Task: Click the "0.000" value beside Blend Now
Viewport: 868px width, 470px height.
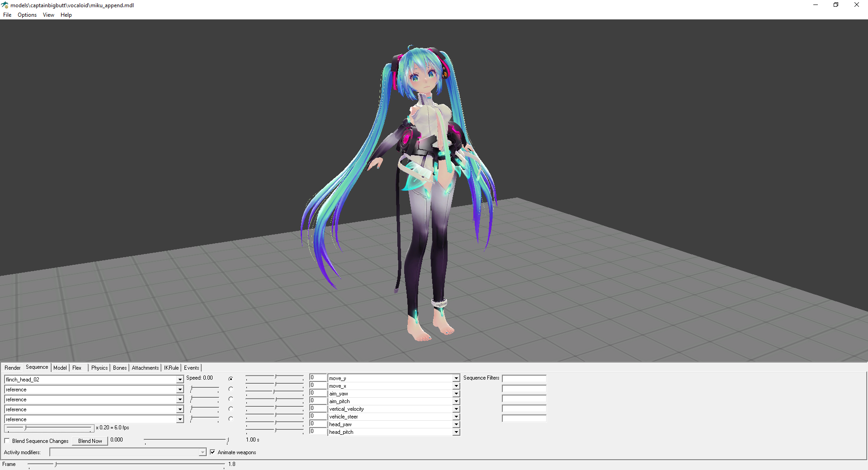Action: (x=117, y=440)
